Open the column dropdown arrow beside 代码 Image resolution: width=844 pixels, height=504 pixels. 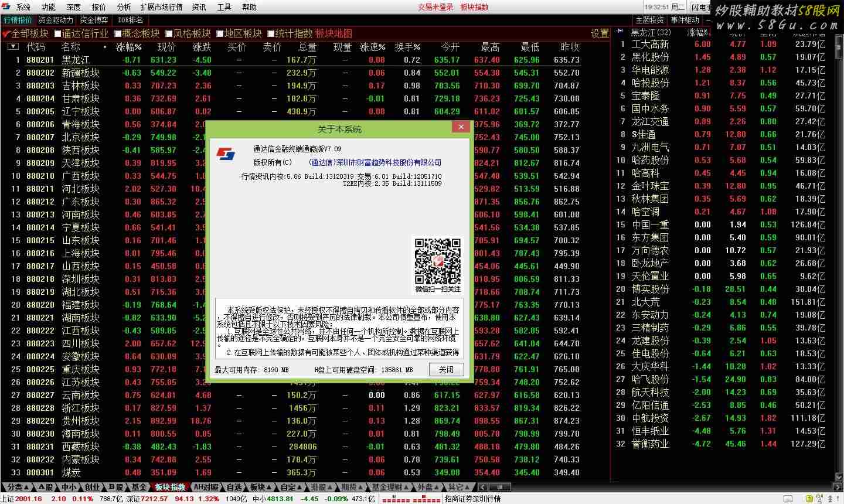click(13, 46)
